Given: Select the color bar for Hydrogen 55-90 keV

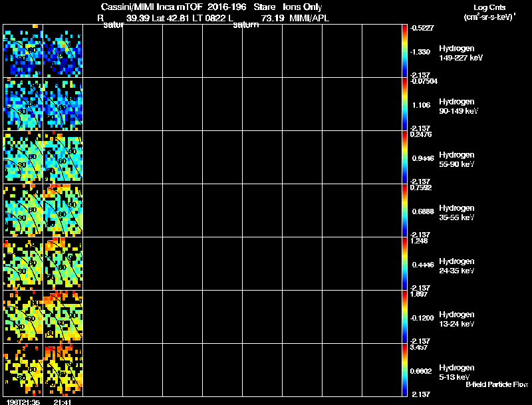Looking at the screenshot, I should 404,158.
